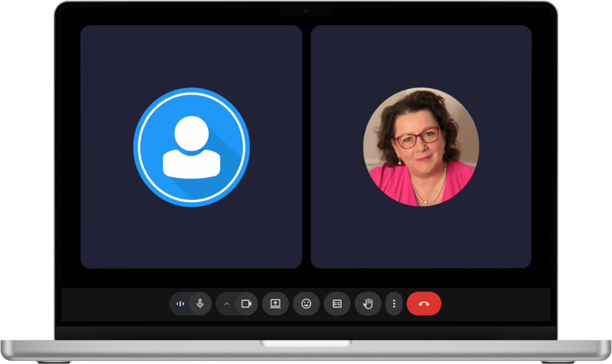The height and width of the screenshot is (364, 612).
Task: Expand video settings with the up chevron
Action: tap(227, 304)
